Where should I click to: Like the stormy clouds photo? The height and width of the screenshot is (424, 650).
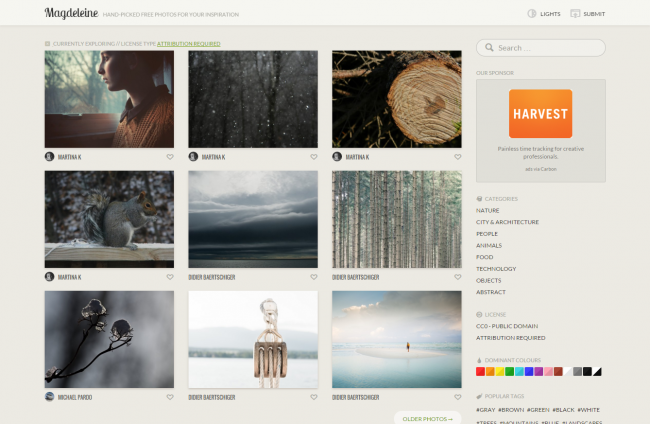pos(314,277)
